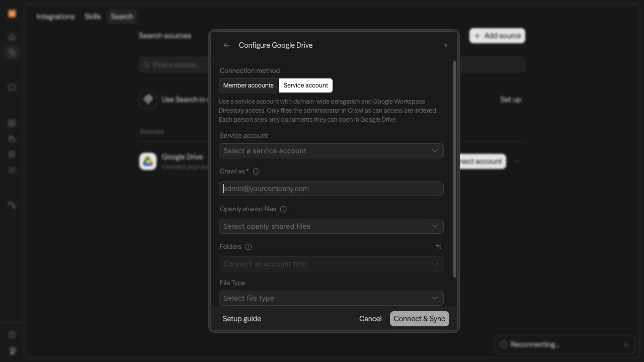Open the Setup guide

[x=242, y=319]
